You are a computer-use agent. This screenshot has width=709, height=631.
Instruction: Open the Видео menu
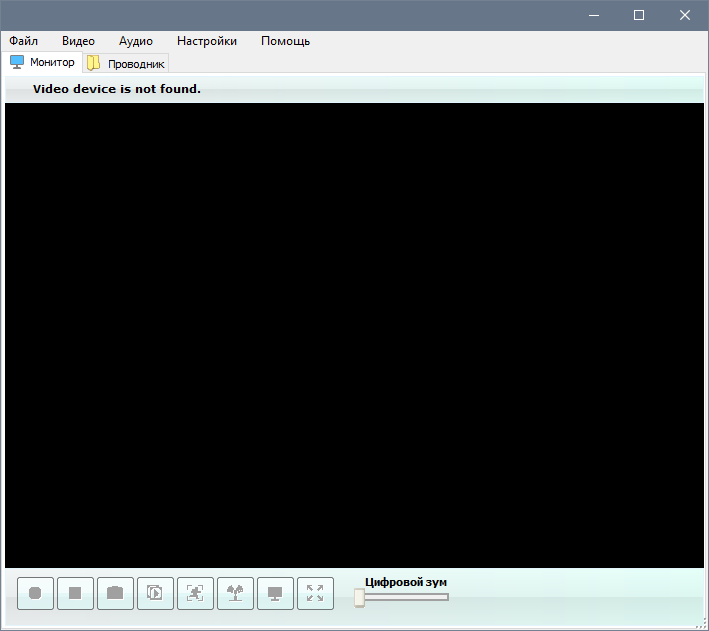point(78,41)
